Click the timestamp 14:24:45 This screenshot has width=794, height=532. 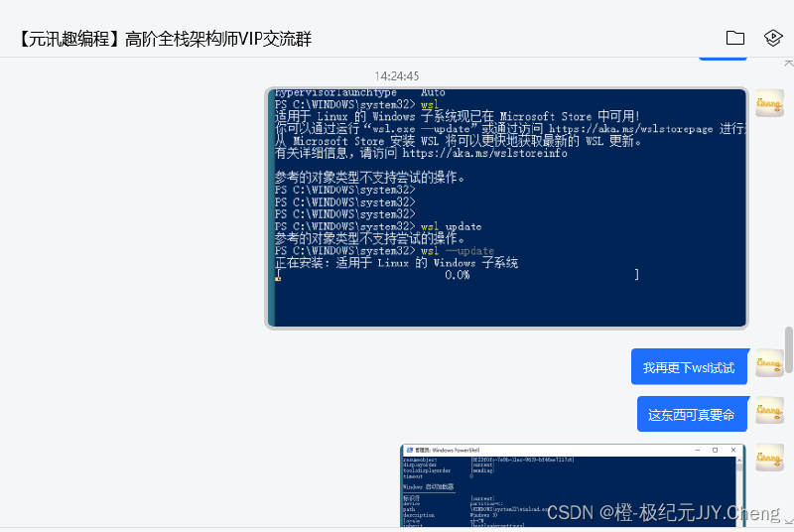tap(397, 75)
